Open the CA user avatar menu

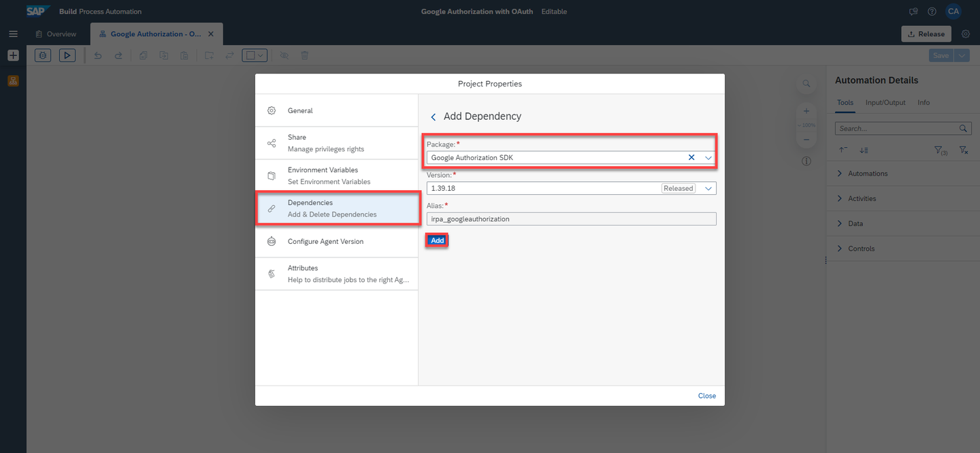(953, 12)
